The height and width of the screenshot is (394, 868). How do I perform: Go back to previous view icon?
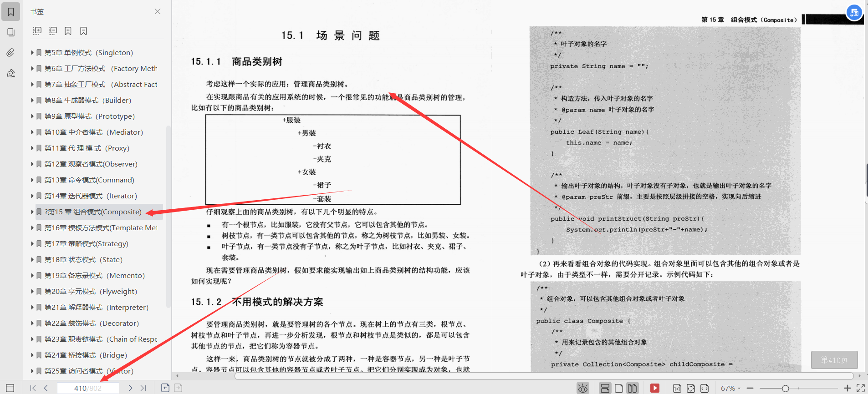(165, 388)
